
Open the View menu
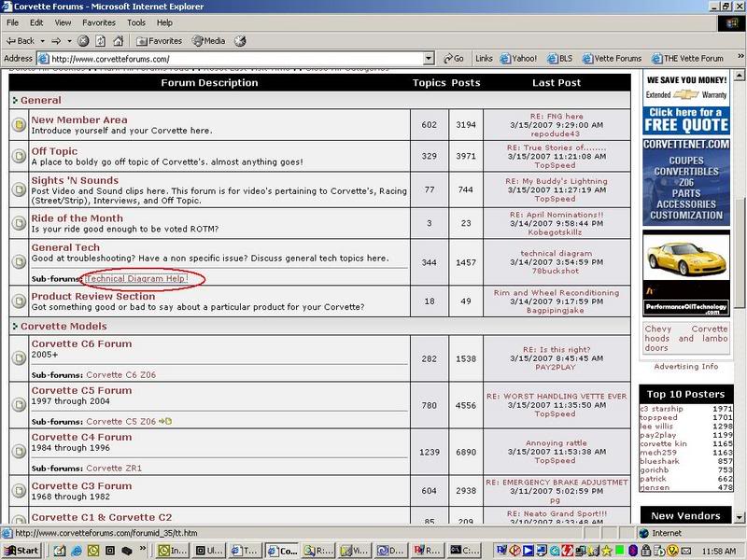pos(63,22)
